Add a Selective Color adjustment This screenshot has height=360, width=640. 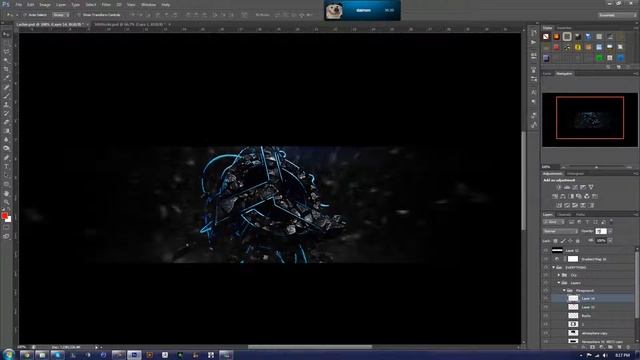pyautogui.click(x=583, y=205)
